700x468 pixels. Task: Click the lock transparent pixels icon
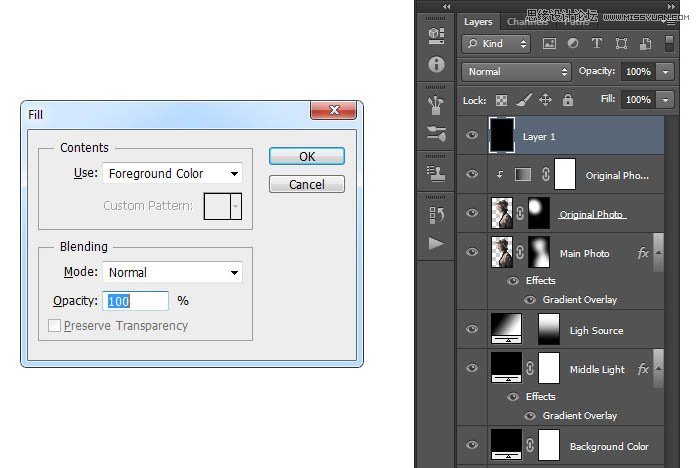point(501,100)
